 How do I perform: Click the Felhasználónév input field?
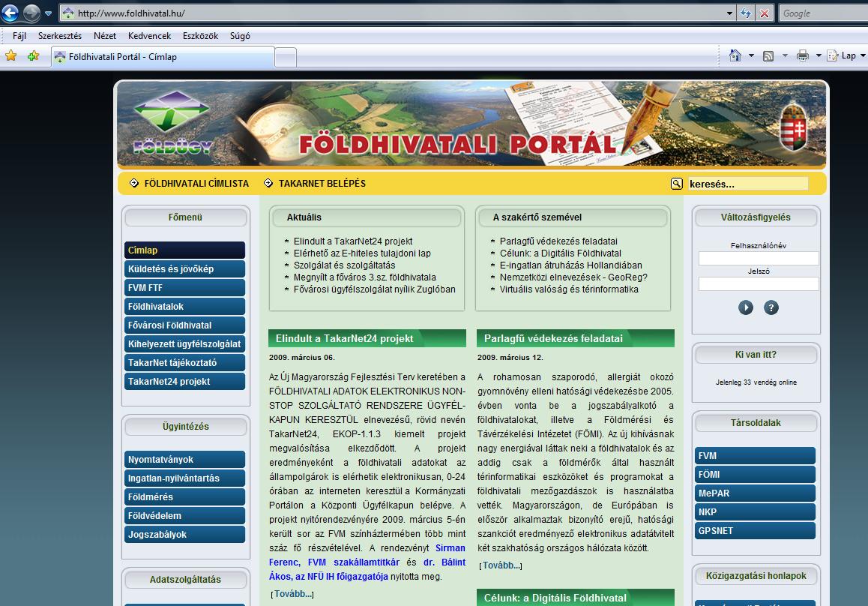point(759,258)
